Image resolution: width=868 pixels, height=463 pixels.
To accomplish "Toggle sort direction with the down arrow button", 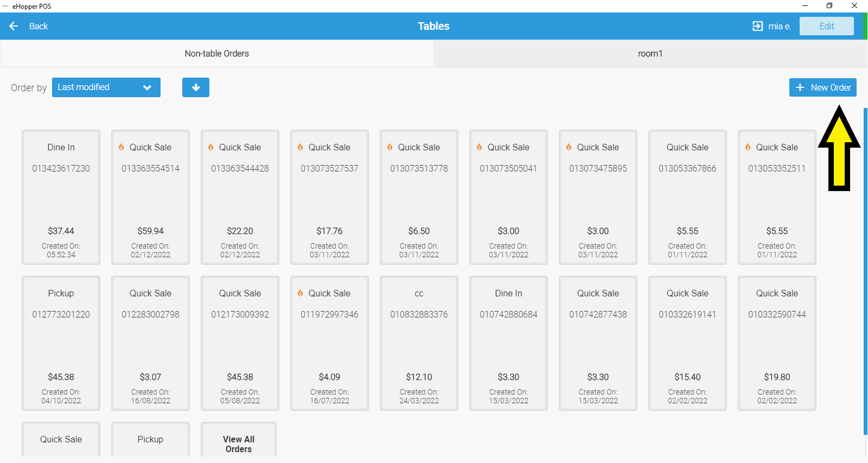I will [196, 87].
